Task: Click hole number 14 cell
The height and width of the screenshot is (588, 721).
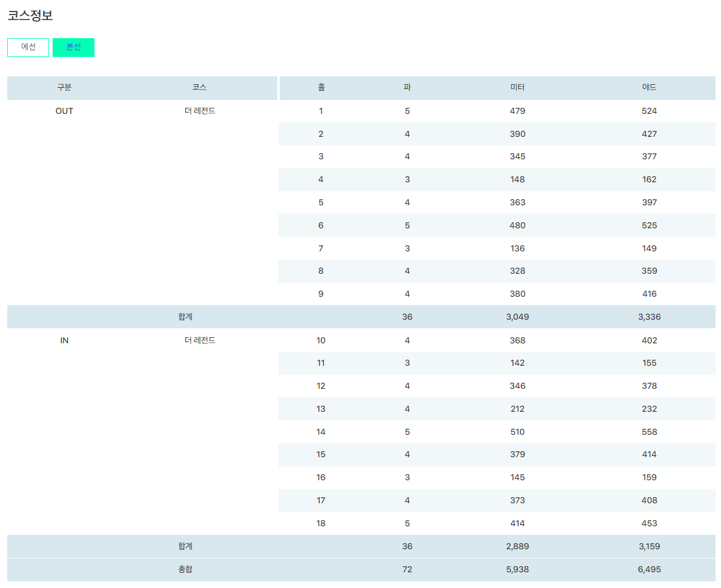Action: click(x=321, y=432)
